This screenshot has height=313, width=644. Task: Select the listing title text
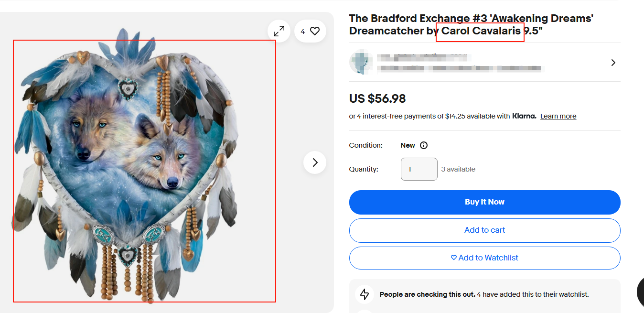tap(471, 24)
